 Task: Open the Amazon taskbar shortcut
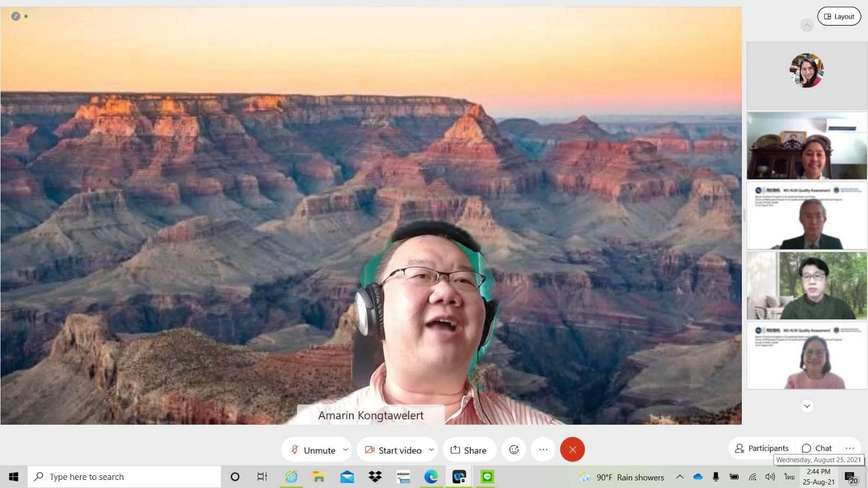tap(403, 477)
